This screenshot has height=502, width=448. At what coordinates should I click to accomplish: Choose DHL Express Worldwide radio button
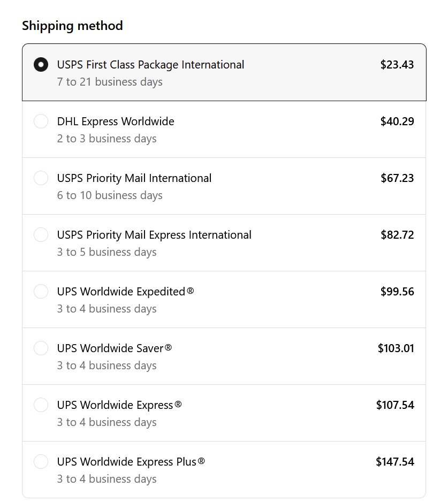coord(41,121)
